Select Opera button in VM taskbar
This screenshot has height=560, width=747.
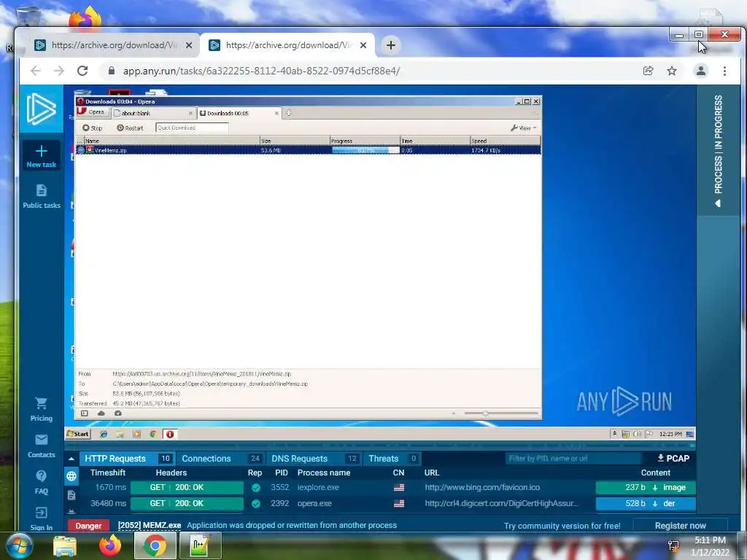coord(169,434)
